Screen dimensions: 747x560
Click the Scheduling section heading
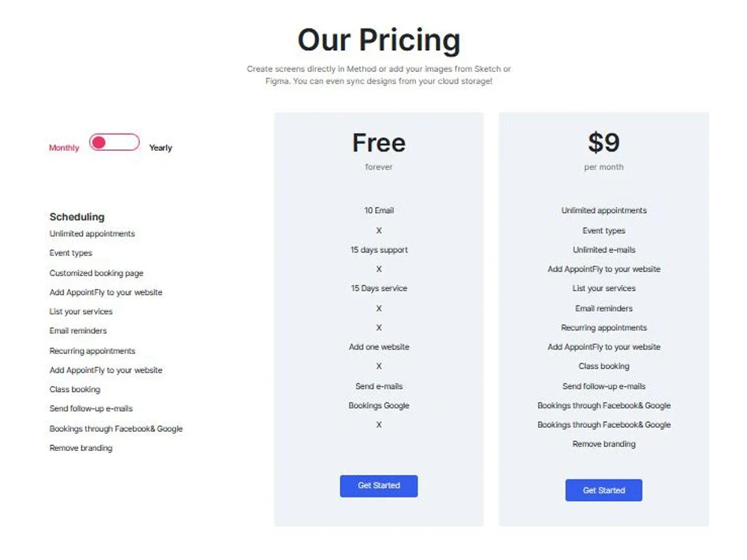pos(77,217)
